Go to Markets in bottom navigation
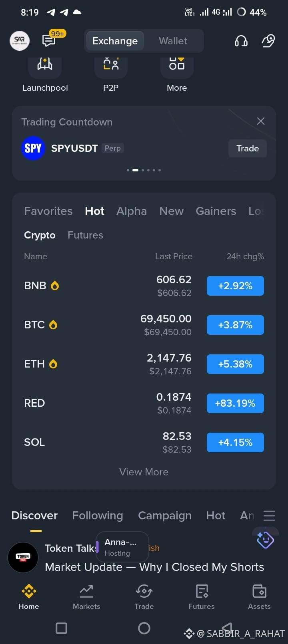Screen dimensions: 288x644 (86, 597)
